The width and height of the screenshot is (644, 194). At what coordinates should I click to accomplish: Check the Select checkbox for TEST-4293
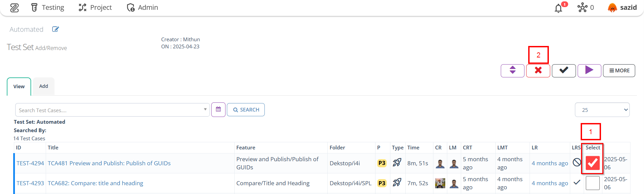(x=593, y=183)
